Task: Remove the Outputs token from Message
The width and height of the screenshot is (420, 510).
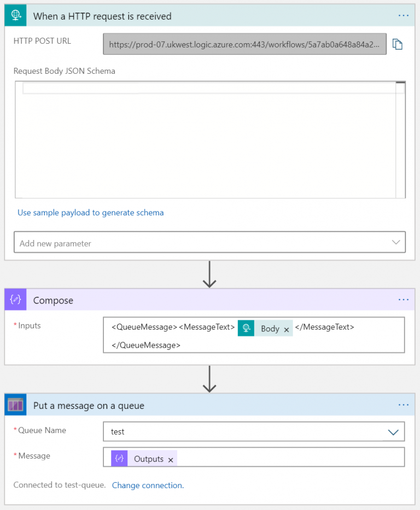Action: click(x=171, y=459)
